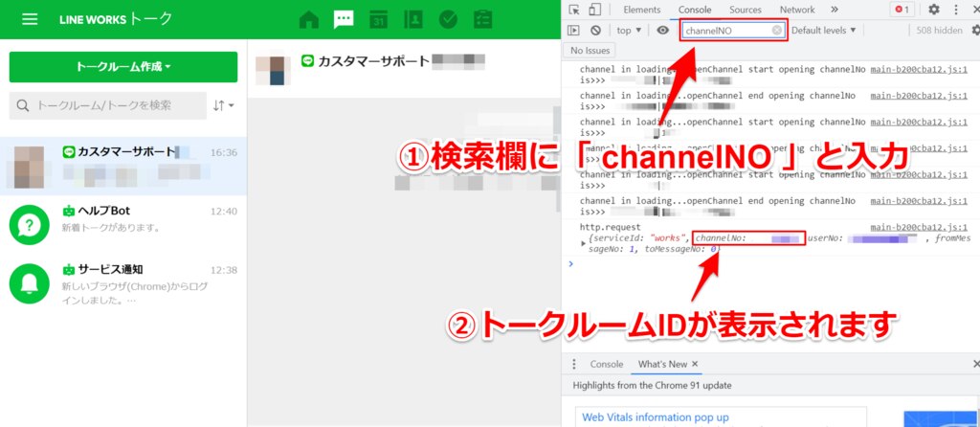
Task: Click the サービス通知 bell avatar
Action: pos(30,283)
